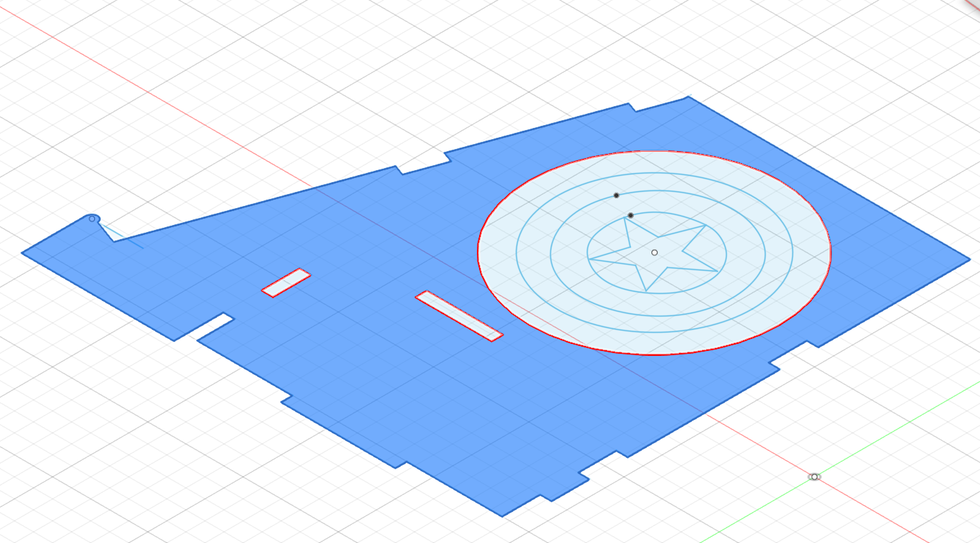The image size is (980, 543).
Task: Select the small circle at the corner tab
Action: click(91, 219)
